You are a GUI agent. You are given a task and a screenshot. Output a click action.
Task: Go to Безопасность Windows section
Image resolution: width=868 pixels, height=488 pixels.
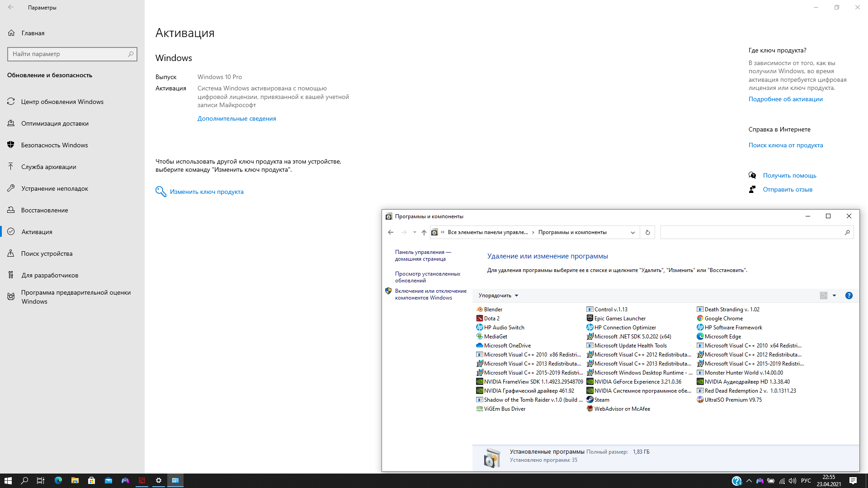click(54, 145)
